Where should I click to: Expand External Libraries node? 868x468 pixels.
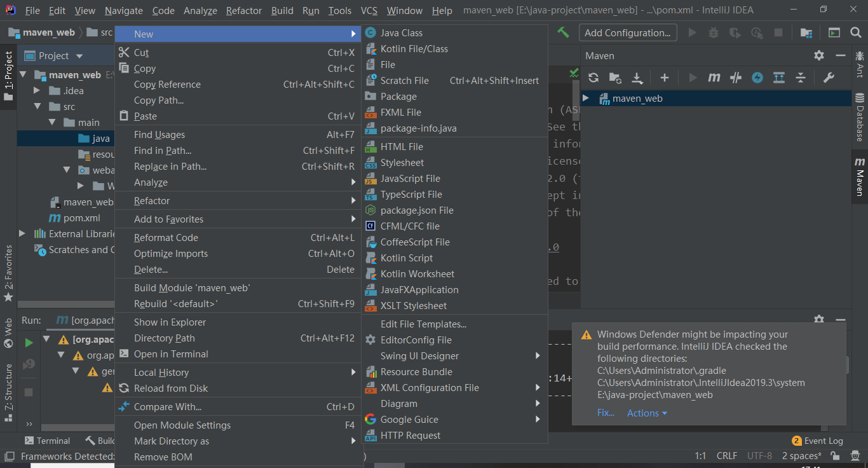pos(22,234)
